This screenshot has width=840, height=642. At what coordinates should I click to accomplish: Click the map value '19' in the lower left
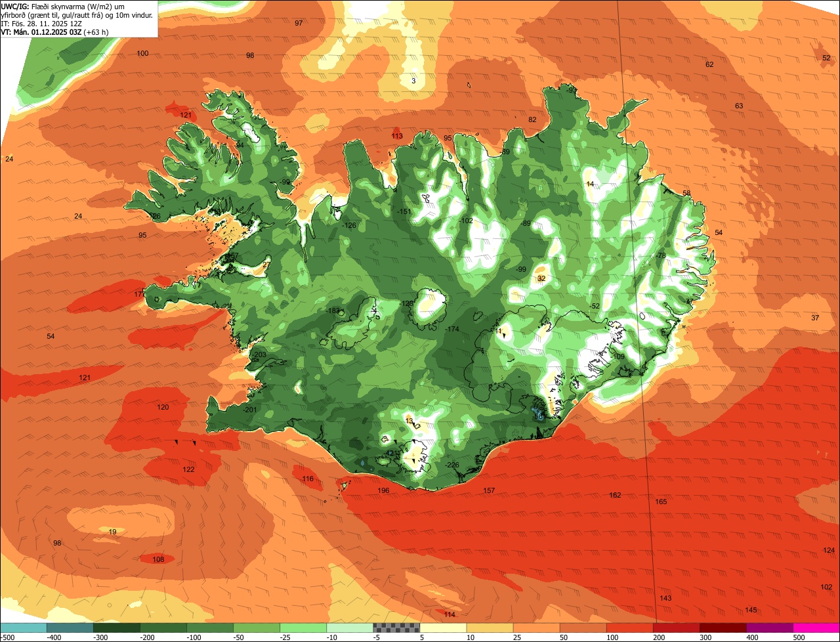tap(112, 532)
